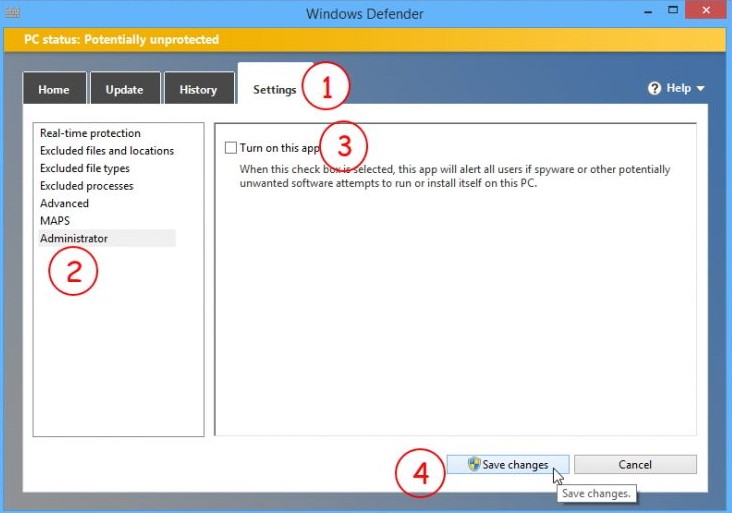Go to the History tab
The height and width of the screenshot is (513, 732).
[198, 90]
